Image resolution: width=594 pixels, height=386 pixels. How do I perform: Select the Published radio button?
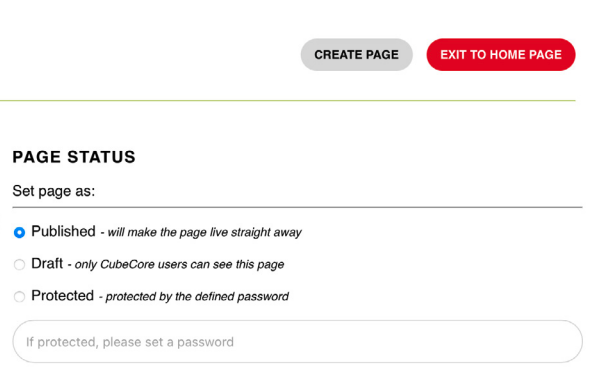coord(19,232)
